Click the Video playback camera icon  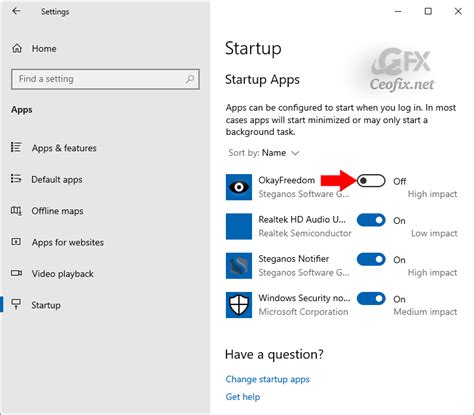pos(16,273)
